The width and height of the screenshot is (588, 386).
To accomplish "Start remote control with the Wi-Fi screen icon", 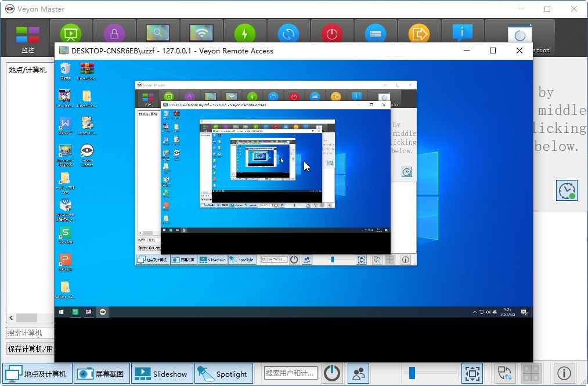I will click(201, 34).
